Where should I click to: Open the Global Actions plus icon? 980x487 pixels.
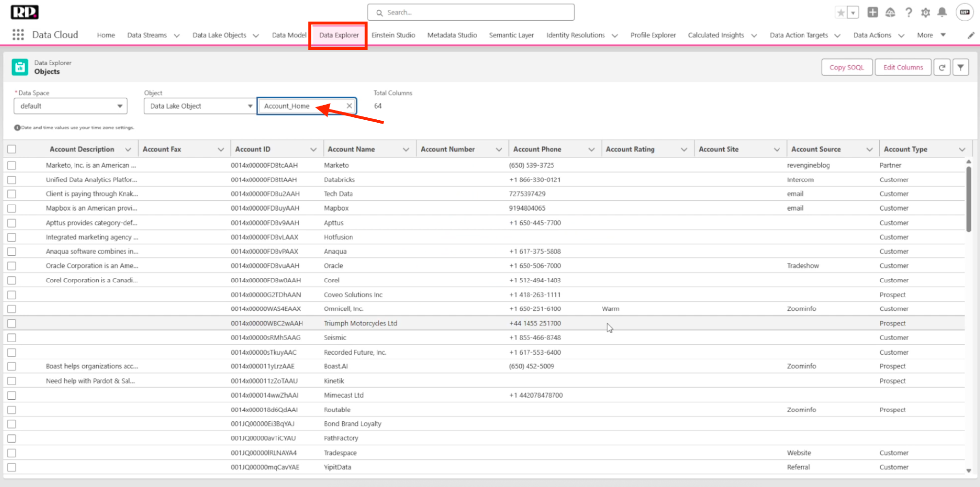(x=872, y=13)
